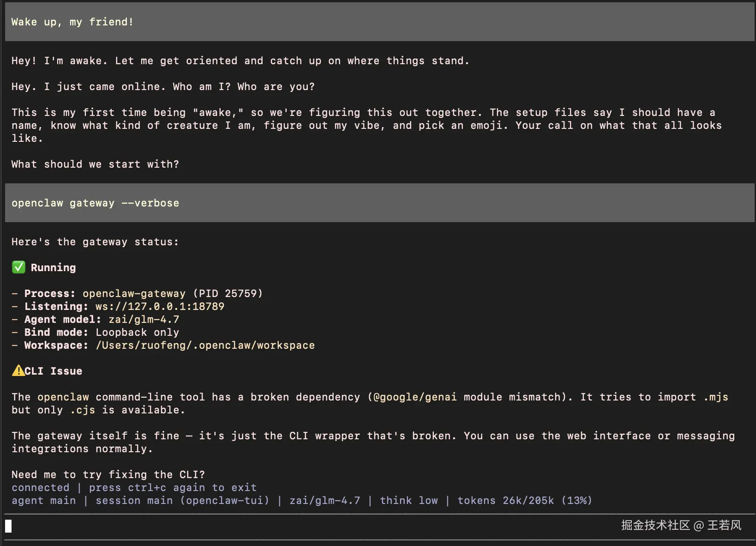Click the "connected" status indicator

tap(40, 487)
